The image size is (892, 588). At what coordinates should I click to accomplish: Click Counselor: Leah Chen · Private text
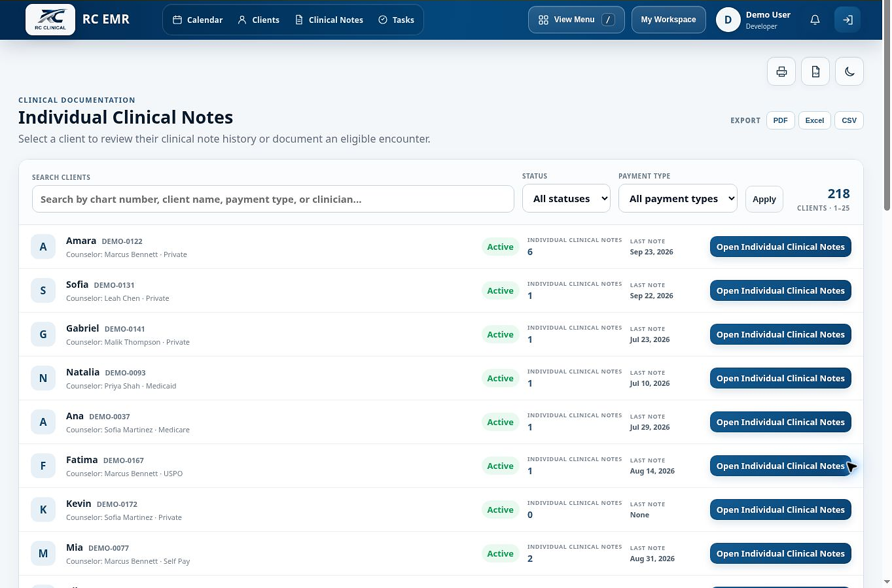(x=118, y=298)
